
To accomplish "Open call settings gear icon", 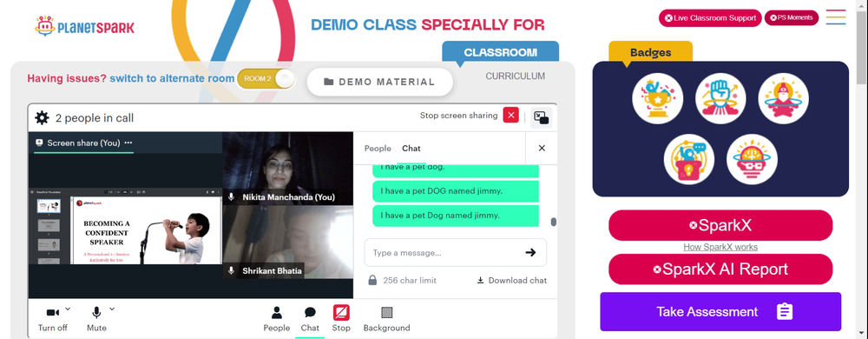I will [x=42, y=117].
